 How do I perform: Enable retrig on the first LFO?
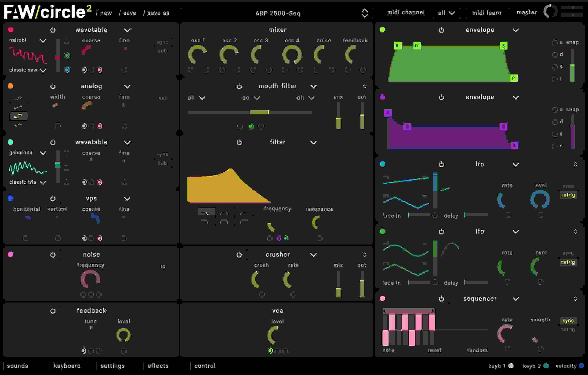(x=568, y=195)
